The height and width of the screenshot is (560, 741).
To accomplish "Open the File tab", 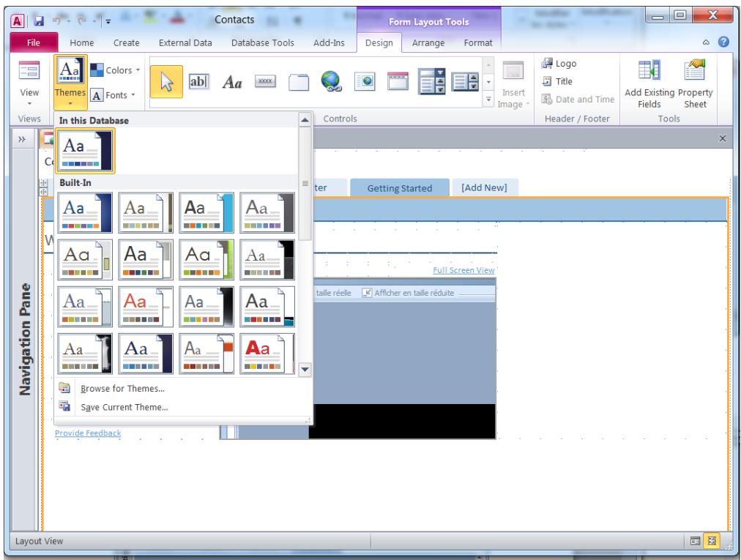I will [x=34, y=42].
